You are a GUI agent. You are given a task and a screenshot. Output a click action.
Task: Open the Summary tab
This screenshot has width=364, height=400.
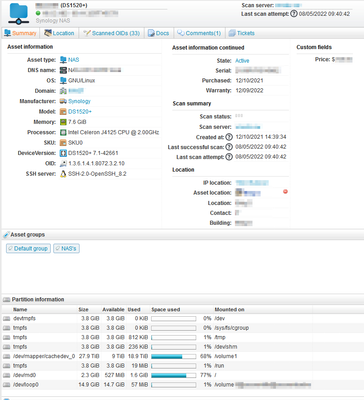[20, 33]
